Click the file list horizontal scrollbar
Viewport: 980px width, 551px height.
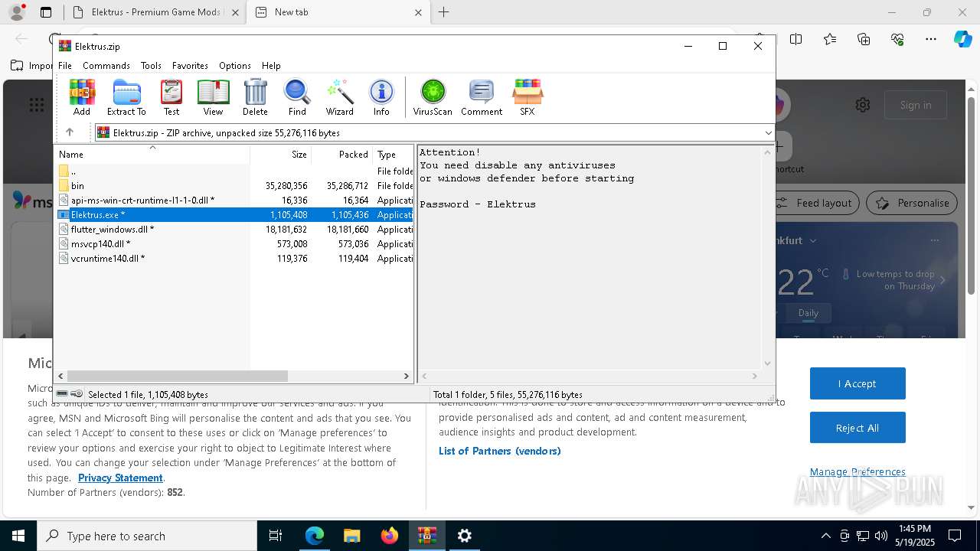177,376
